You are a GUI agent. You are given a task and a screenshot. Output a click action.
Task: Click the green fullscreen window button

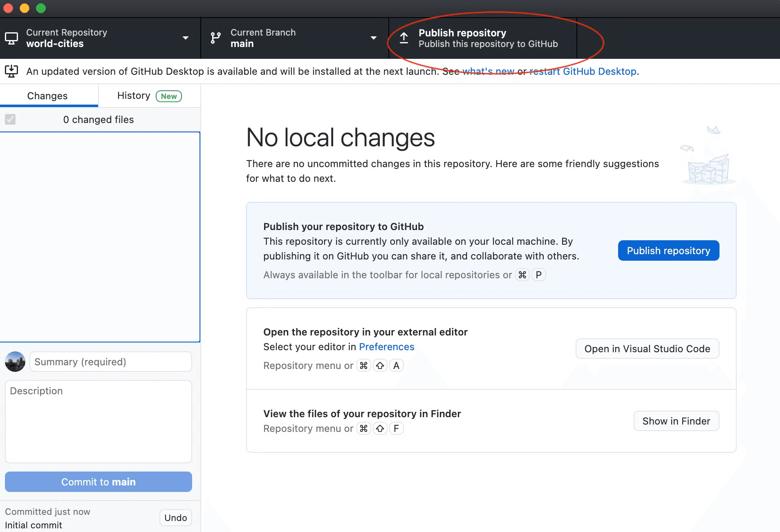[41, 8]
